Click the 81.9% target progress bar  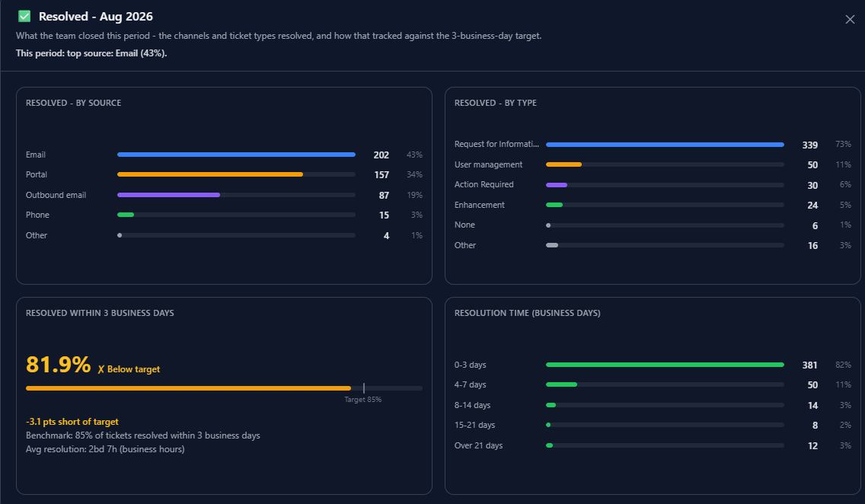(224, 388)
